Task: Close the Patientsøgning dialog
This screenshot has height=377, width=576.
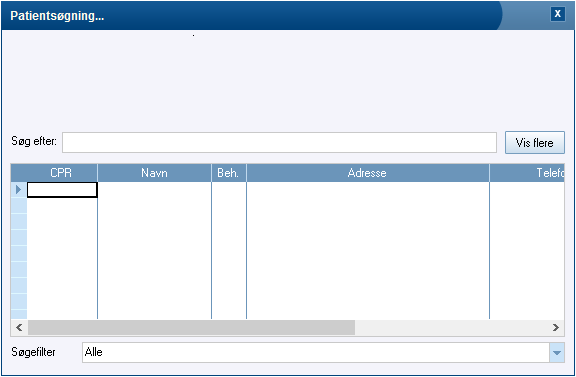Action: [x=558, y=14]
